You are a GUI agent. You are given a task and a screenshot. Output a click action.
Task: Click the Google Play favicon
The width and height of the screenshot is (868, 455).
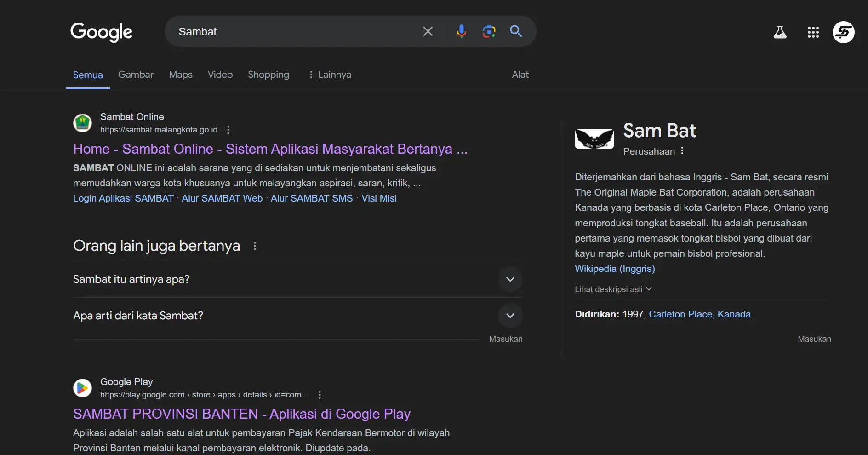pos(82,388)
